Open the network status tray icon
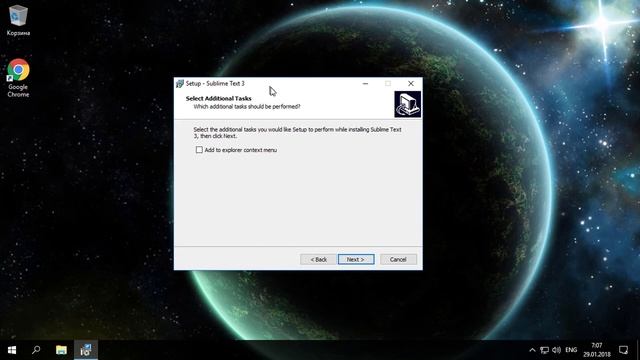Viewport: 640px width, 360px height. (544, 350)
